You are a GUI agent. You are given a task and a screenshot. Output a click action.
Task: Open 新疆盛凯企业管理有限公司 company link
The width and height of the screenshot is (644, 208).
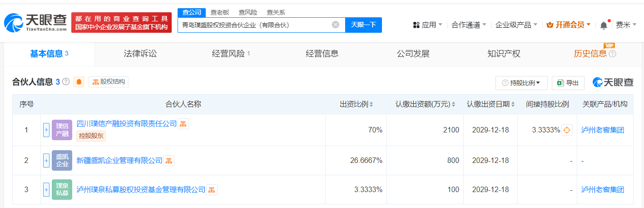click(x=119, y=160)
